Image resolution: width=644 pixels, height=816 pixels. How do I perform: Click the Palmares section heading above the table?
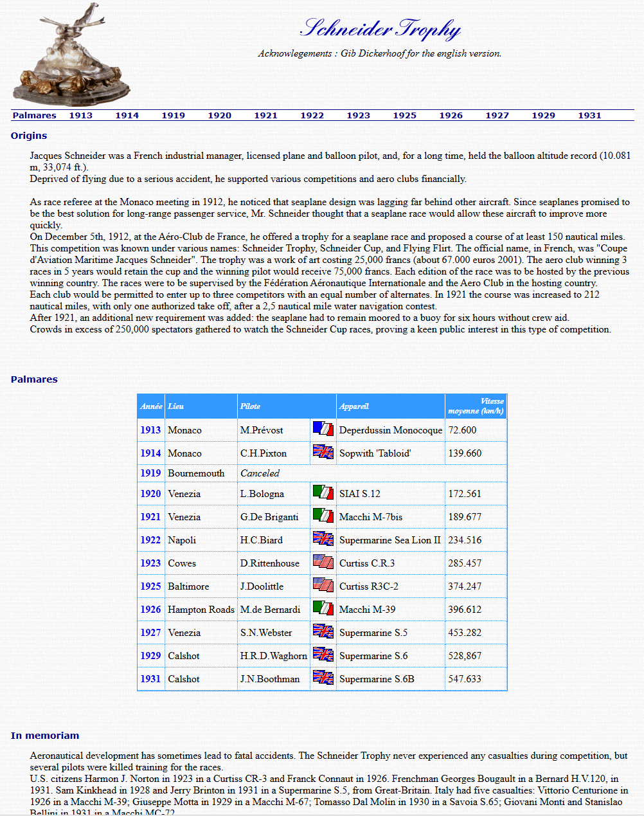(34, 379)
